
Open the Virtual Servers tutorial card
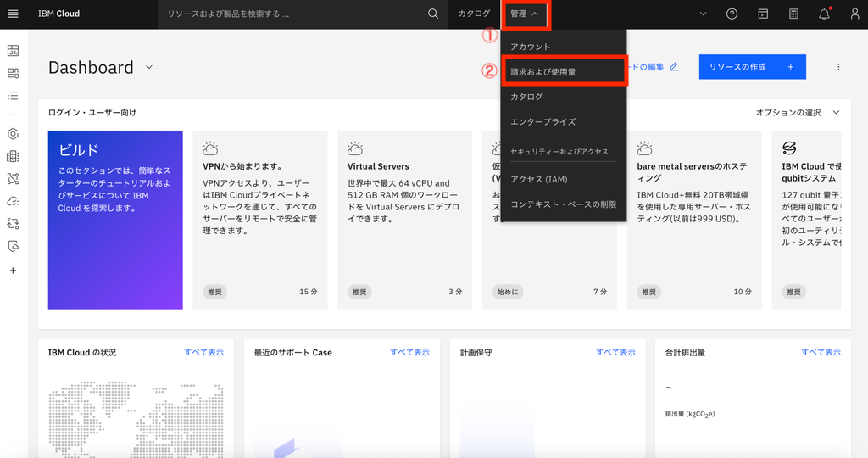404,220
